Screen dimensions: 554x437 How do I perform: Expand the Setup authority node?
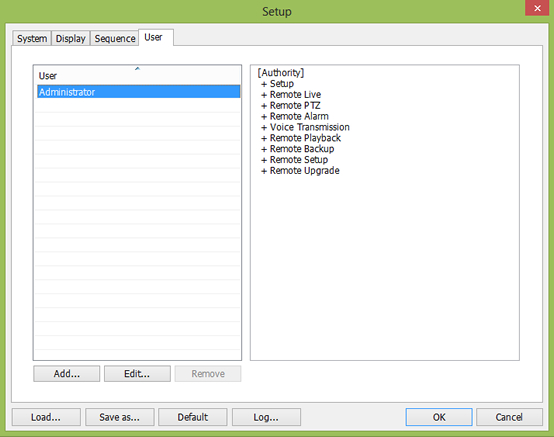264,84
